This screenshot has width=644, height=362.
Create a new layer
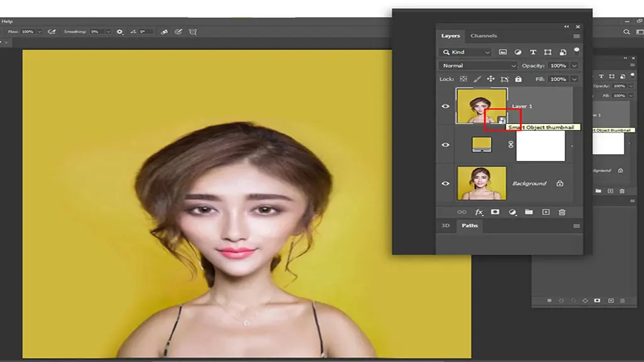coord(545,212)
